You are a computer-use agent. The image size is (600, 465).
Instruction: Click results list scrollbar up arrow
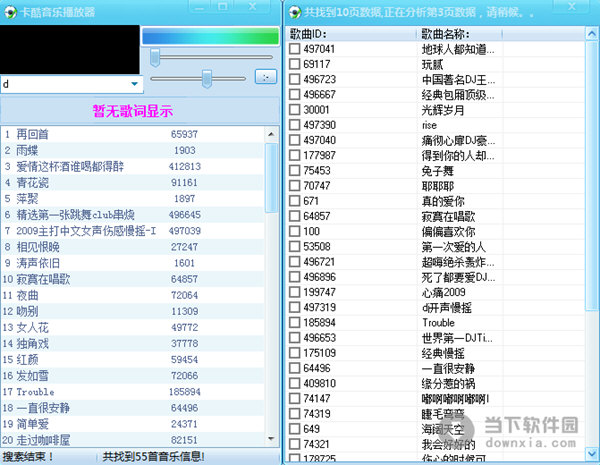tap(591, 34)
